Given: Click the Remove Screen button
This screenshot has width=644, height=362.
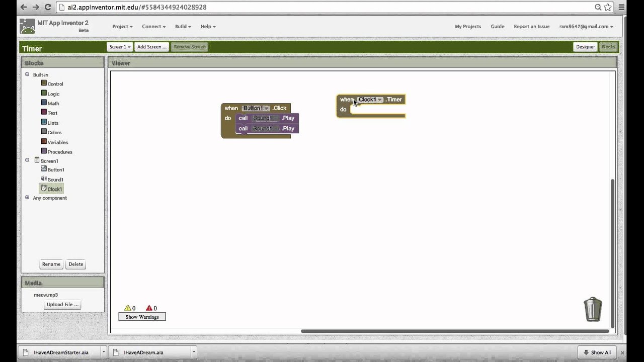Looking at the screenshot, I should pyautogui.click(x=190, y=47).
